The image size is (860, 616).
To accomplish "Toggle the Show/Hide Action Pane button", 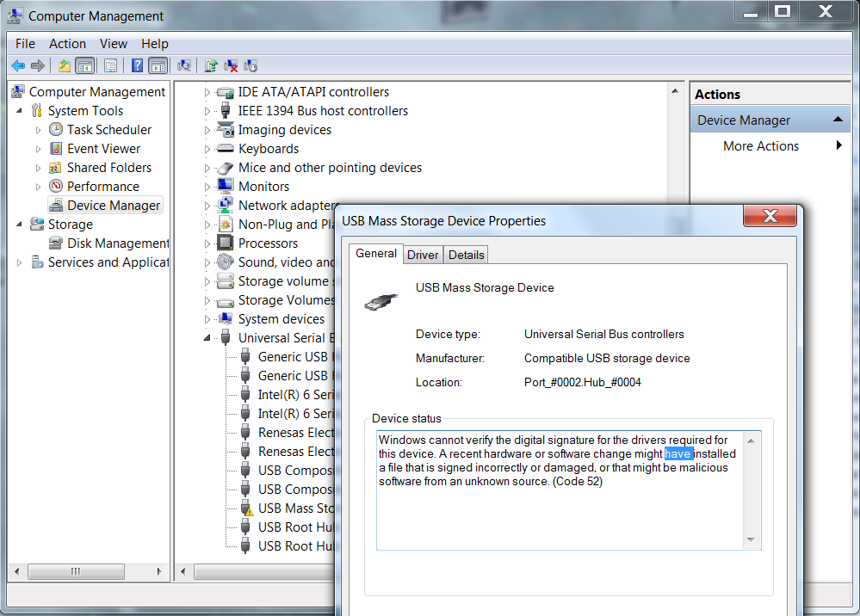I will click(x=158, y=65).
